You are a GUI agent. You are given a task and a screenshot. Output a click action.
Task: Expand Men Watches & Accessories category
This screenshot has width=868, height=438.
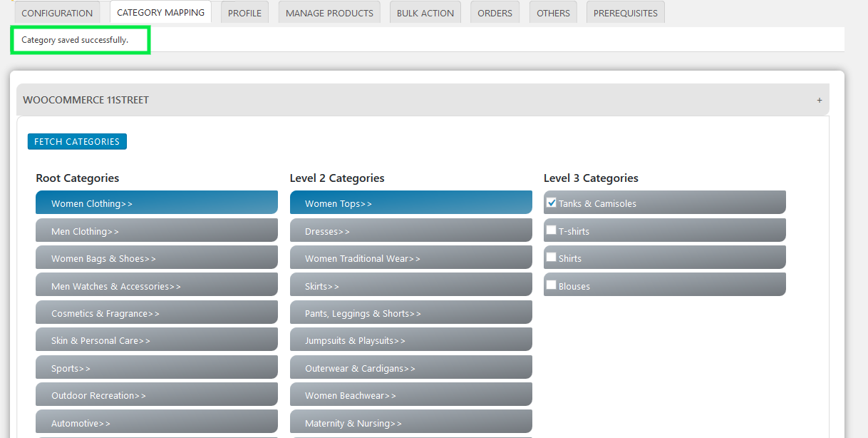pyautogui.click(x=157, y=285)
